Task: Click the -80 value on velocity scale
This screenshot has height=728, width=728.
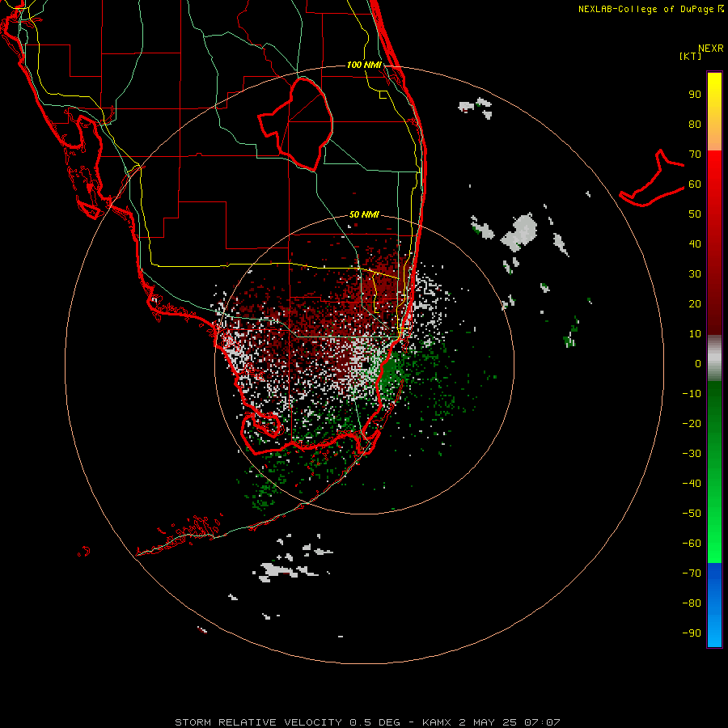Action: click(x=692, y=603)
